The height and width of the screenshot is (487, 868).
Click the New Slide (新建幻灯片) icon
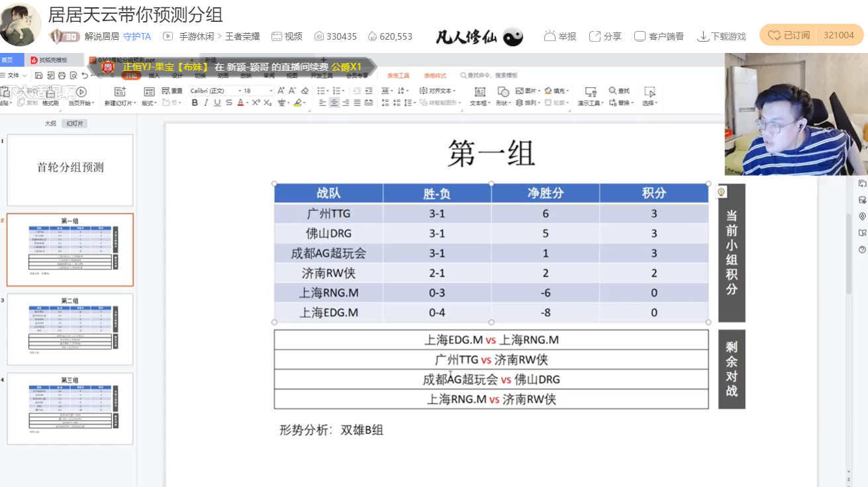pyautogui.click(x=119, y=92)
